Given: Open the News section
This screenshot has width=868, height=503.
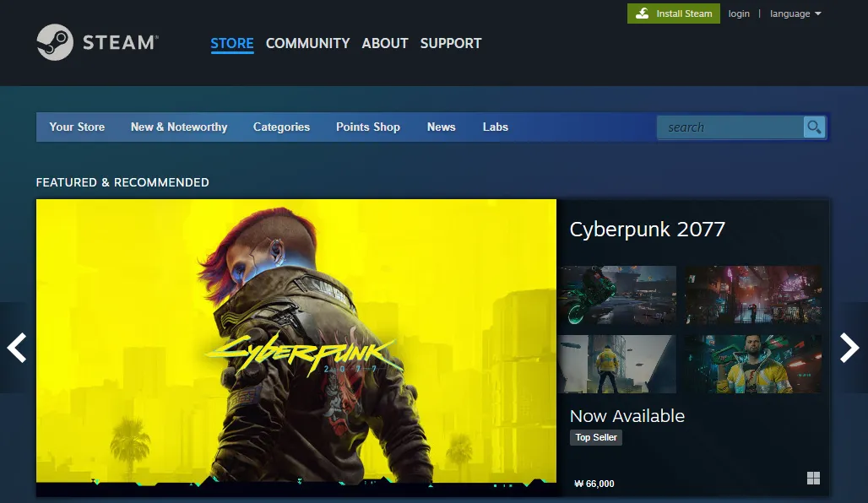Looking at the screenshot, I should pyautogui.click(x=441, y=127).
